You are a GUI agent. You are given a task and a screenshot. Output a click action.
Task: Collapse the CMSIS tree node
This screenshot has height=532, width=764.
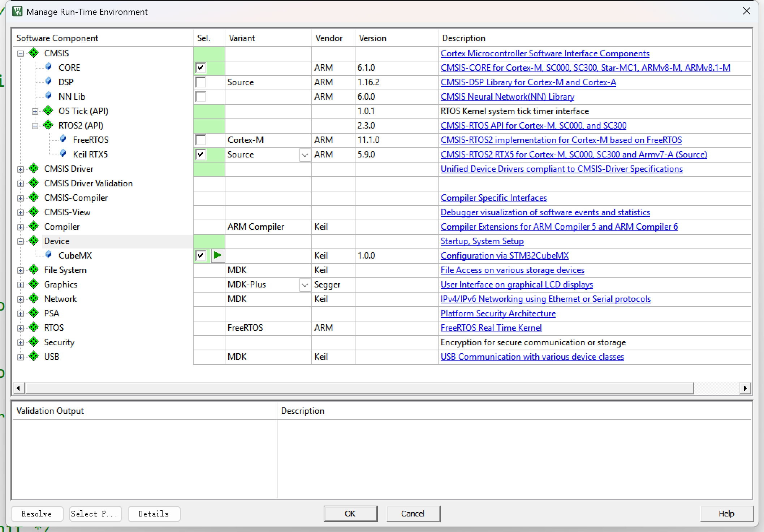pos(21,53)
